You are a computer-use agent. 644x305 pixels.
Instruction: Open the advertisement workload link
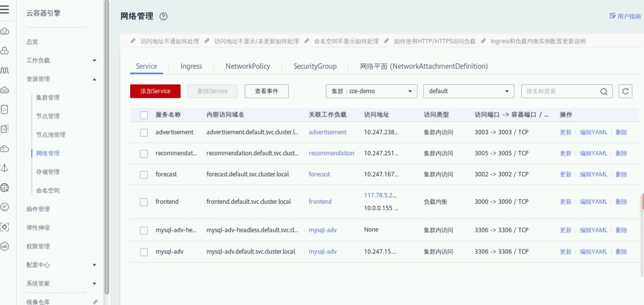click(x=328, y=132)
